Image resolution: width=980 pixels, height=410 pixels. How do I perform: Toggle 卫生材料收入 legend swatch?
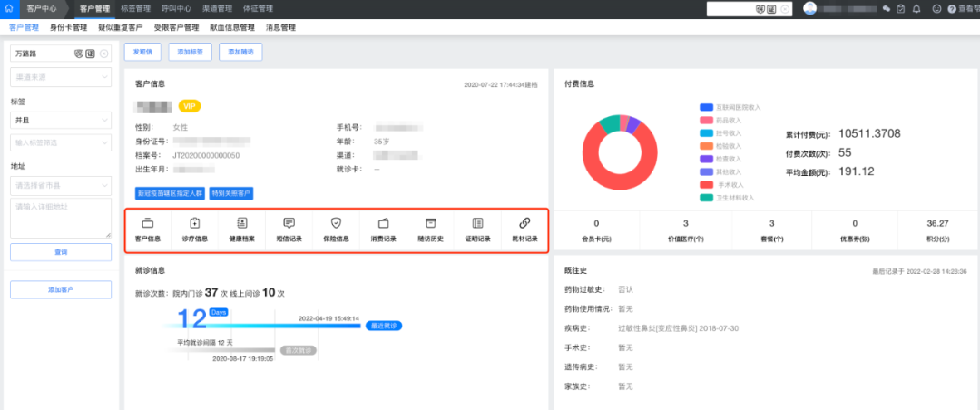(x=706, y=198)
